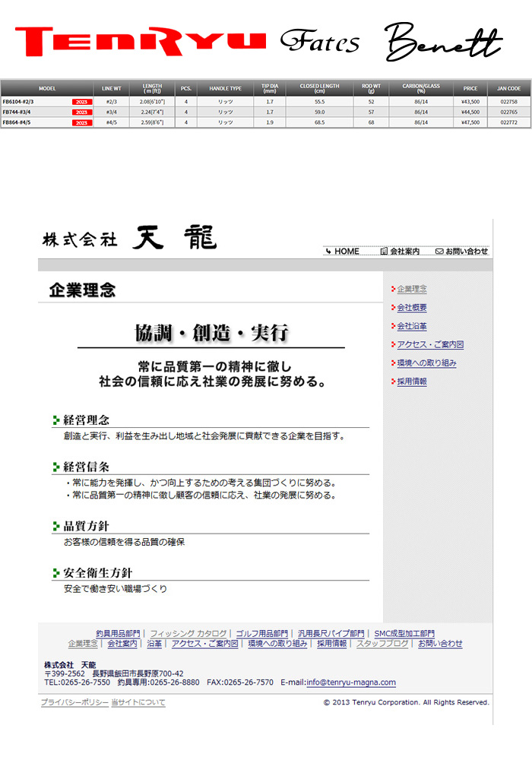The height and width of the screenshot is (760, 532).
Task: Click the price cell ¥47,500
Action: [x=470, y=122]
